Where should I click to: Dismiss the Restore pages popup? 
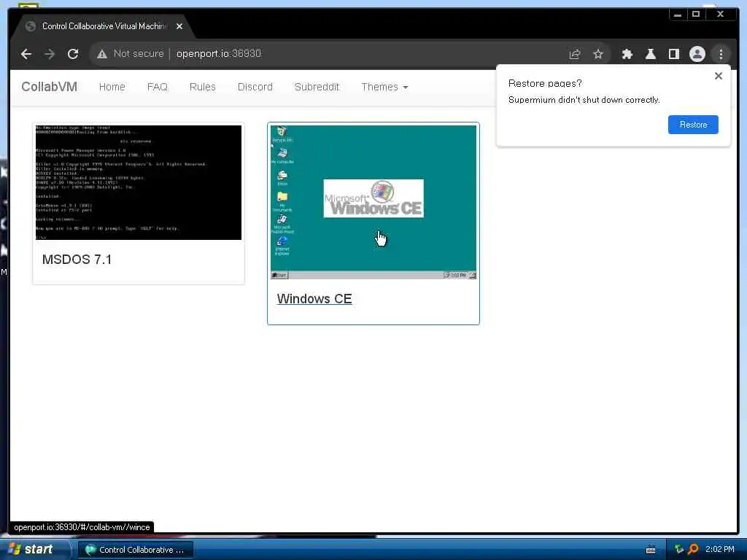coord(719,76)
